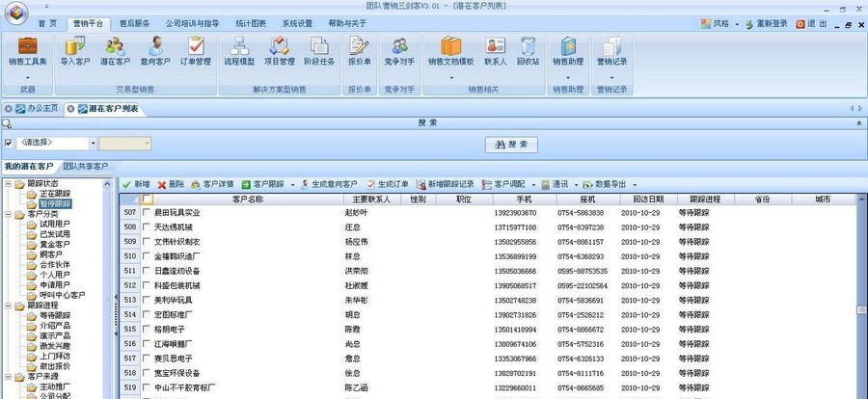
Task: Click 通讯 toolbar button
Action: 556,184
